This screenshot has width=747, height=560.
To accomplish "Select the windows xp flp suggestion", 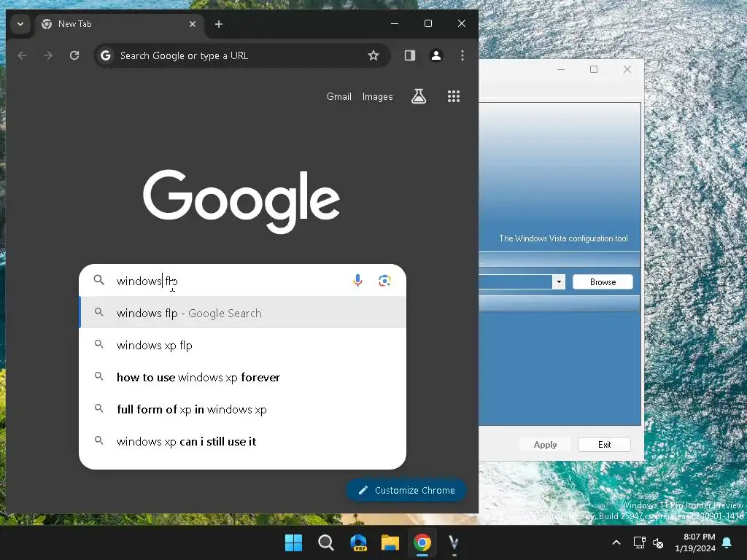I will [x=242, y=345].
